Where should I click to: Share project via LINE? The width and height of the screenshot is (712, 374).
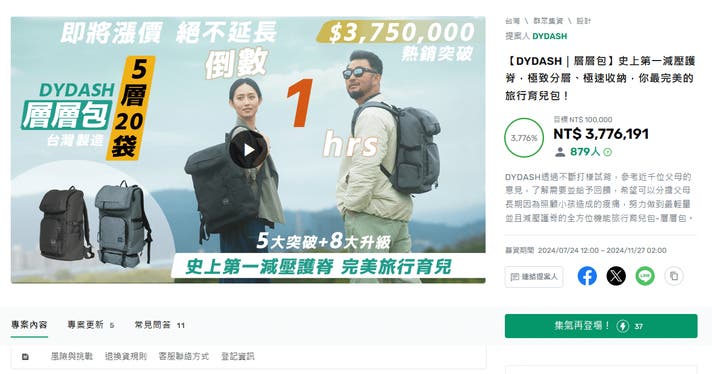tap(645, 276)
